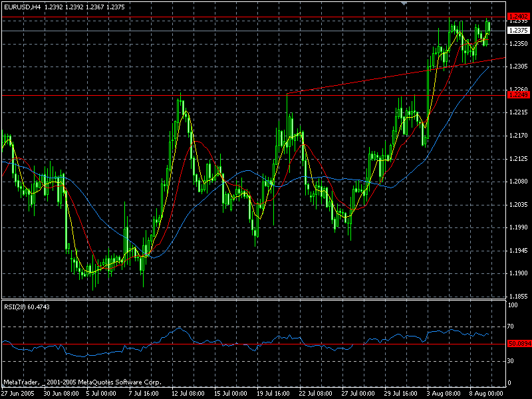Click the 15 Jul 00:00 time label

click(230, 394)
